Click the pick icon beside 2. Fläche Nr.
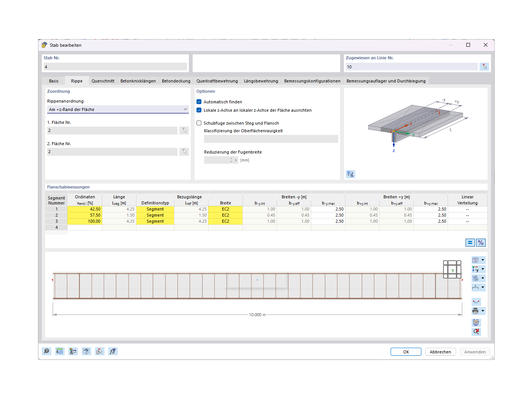This screenshot has height=399, width=532. [184, 152]
